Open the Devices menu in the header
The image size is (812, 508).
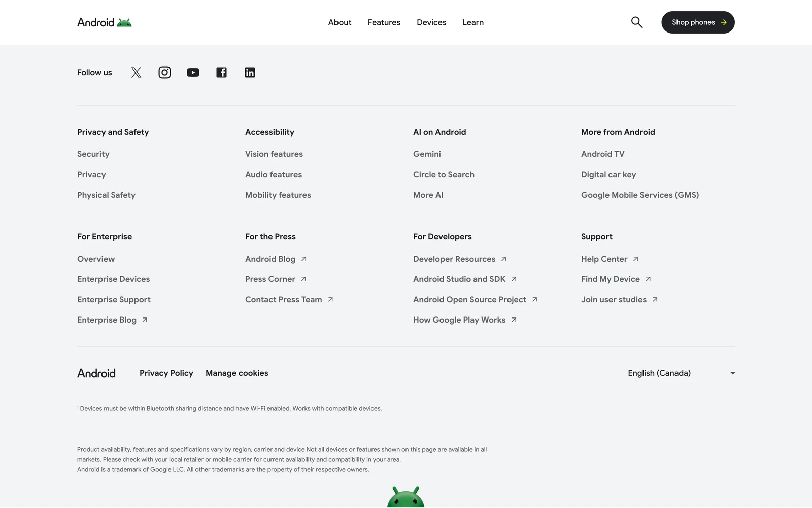click(431, 22)
